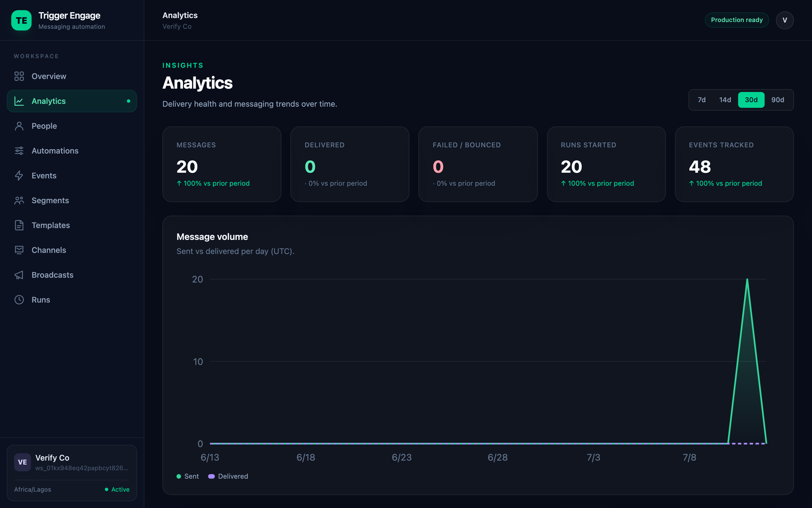Click the 6/28 x-axis date label
This screenshot has height=508, width=812.
(x=498, y=457)
